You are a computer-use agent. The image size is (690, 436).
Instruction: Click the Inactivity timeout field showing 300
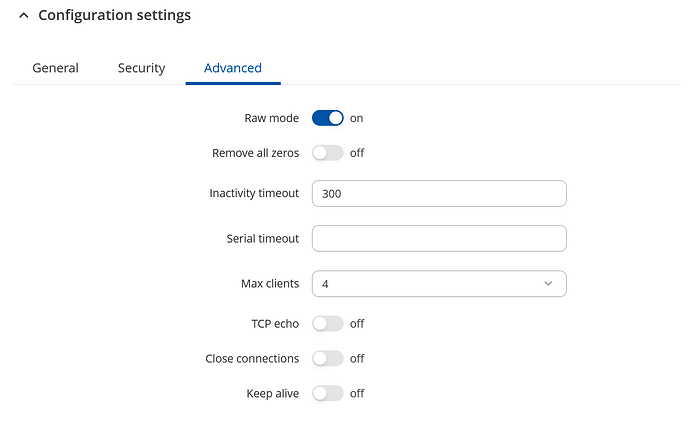(x=439, y=193)
